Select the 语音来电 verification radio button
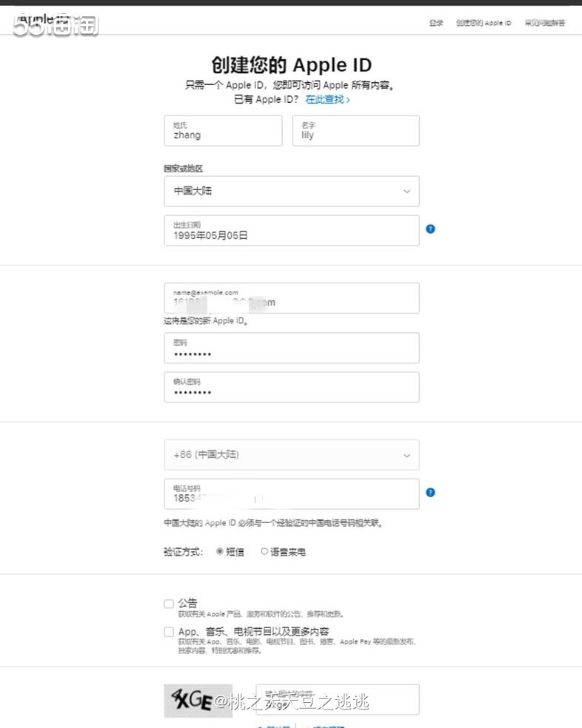 pyautogui.click(x=264, y=552)
